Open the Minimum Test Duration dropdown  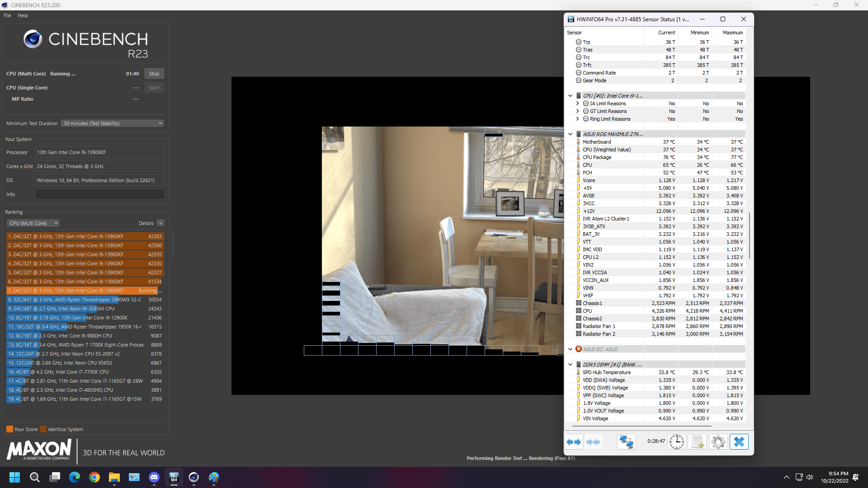pyautogui.click(x=113, y=123)
